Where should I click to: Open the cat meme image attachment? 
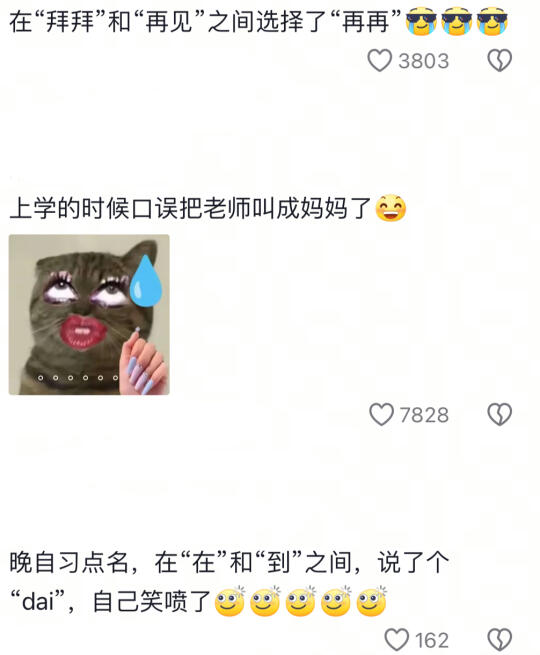click(89, 315)
